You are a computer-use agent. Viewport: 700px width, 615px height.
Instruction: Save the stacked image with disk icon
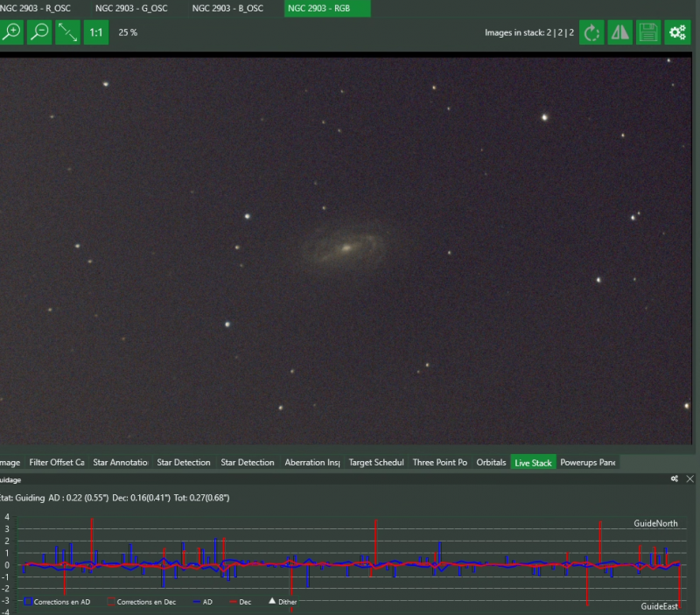tap(648, 32)
